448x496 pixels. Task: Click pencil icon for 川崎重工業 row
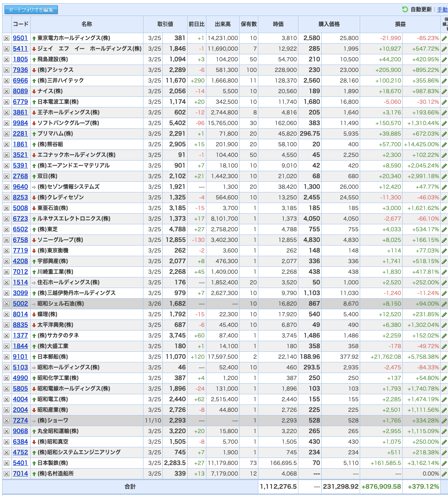click(444, 272)
